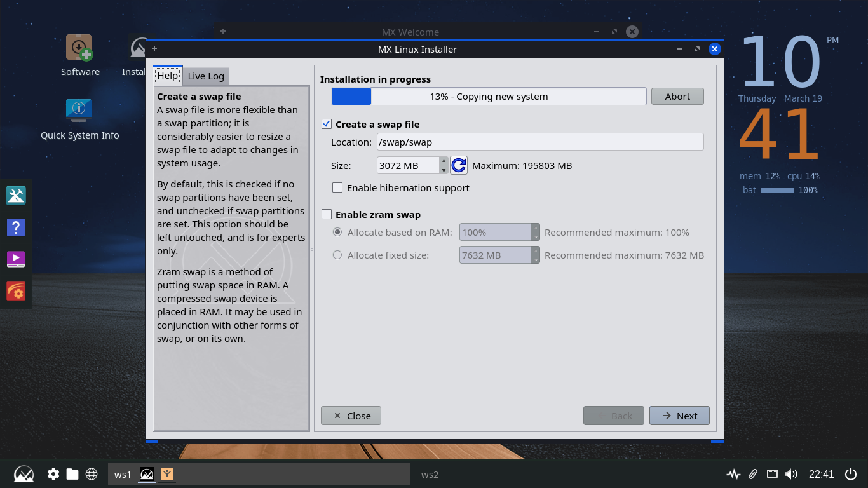Decrease swap size with spinner down arrow
The width and height of the screenshot is (868, 488).
coord(444,170)
